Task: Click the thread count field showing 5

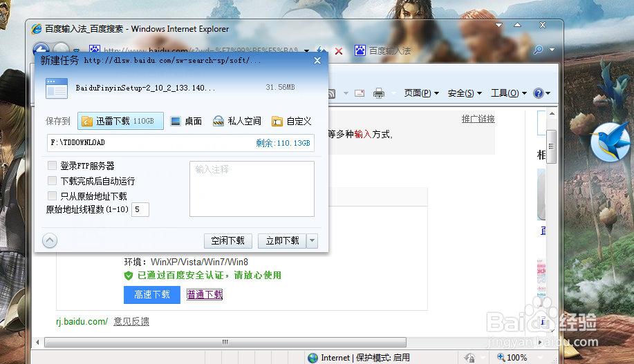Action: click(140, 209)
